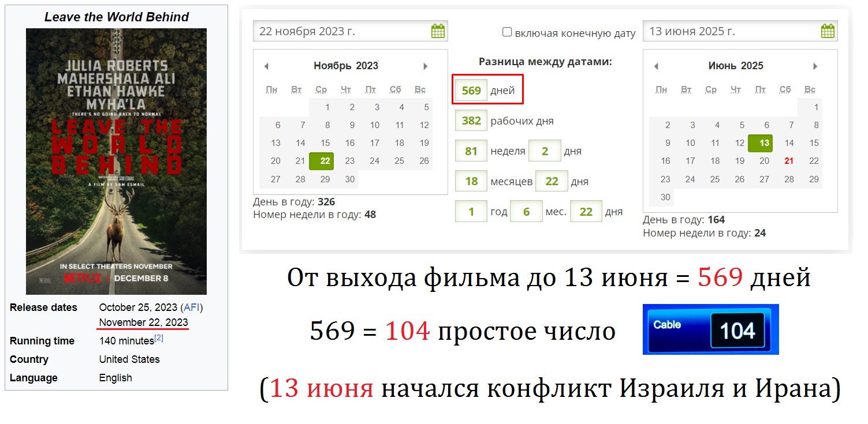
Task: Click the 'Running time' infobox label
Action: tap(42, 341)
